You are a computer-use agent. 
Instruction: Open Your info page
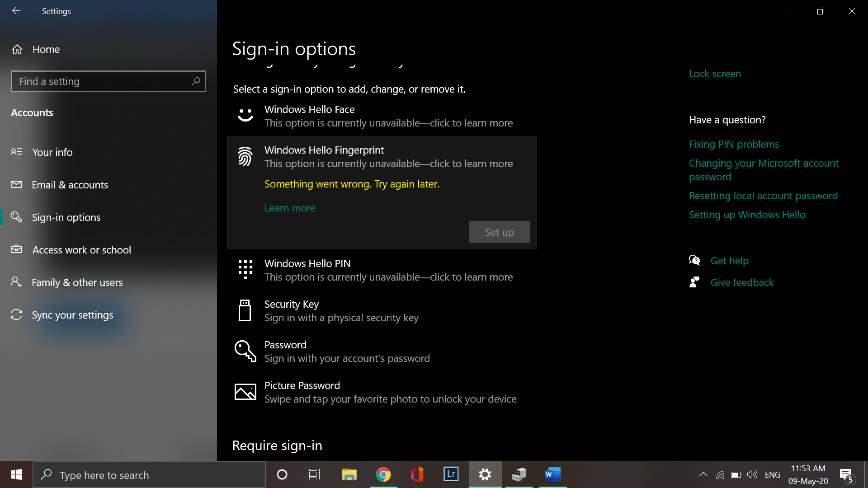pyautogui.click(x=108, y=152)
